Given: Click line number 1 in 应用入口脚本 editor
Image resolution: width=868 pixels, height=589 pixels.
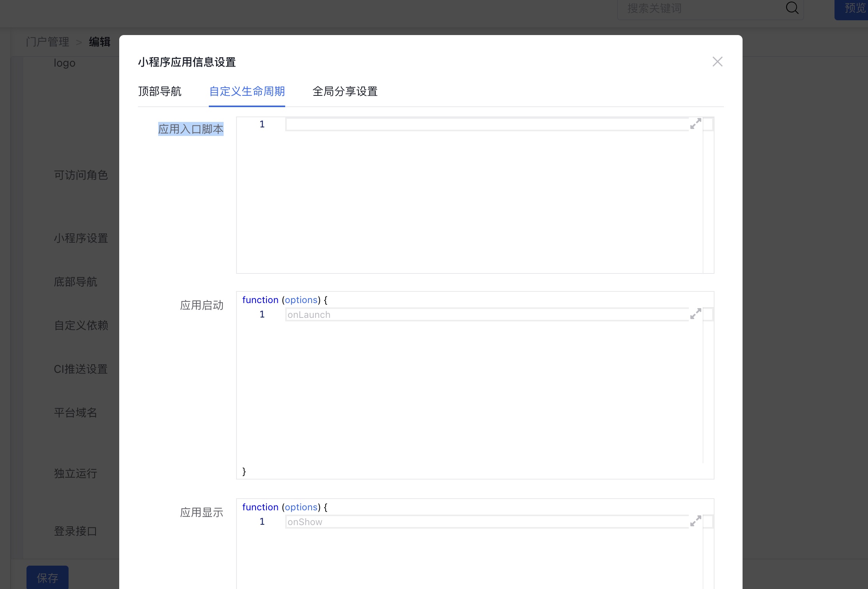Looking at the screenshot, I should point(262,124).
